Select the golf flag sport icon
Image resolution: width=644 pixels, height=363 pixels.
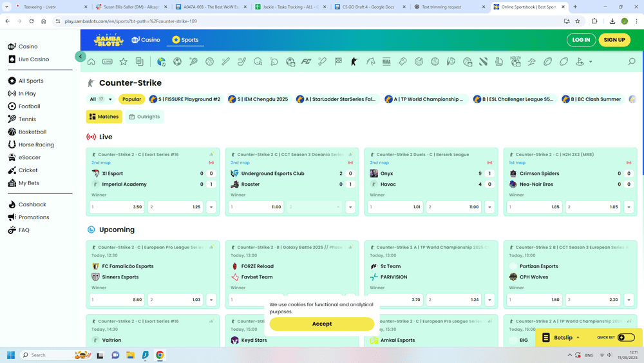580,62
